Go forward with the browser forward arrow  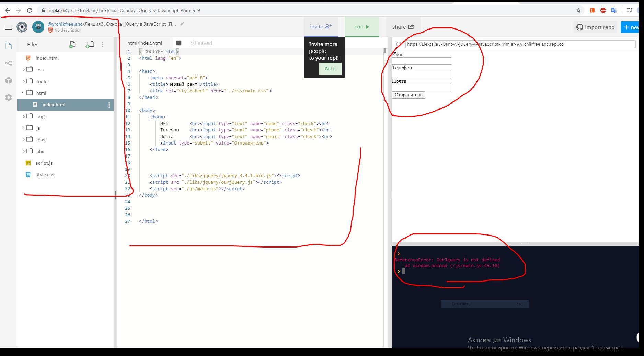click(19, 10)
